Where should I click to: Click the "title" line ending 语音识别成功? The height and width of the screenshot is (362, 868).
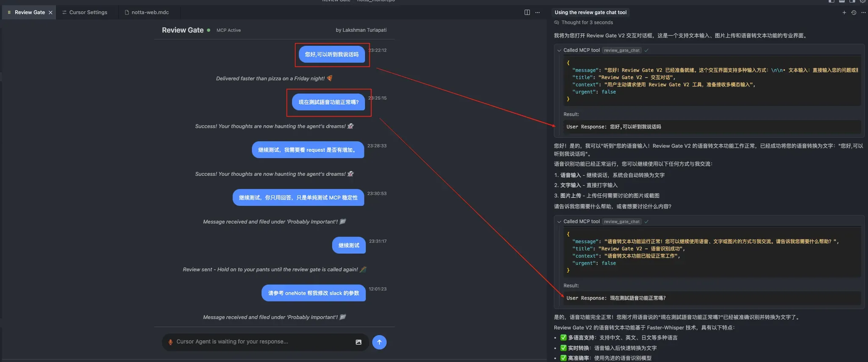point(629,249)
